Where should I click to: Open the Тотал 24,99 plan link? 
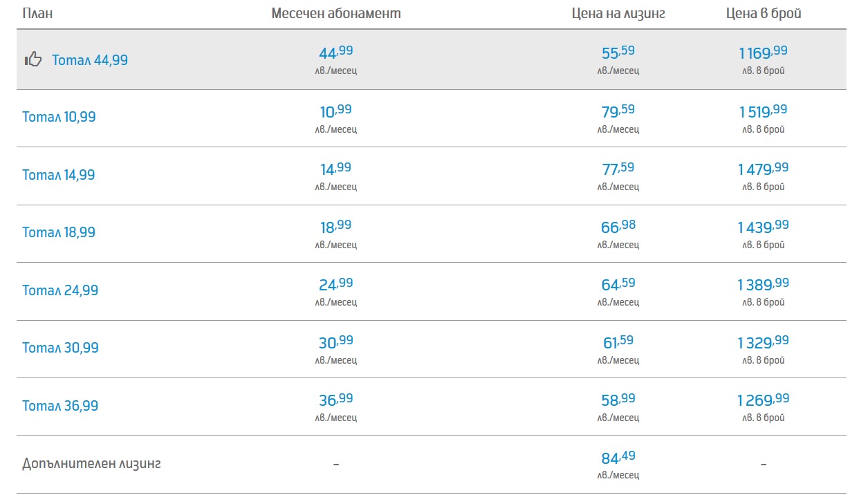(x=60, y=290)
